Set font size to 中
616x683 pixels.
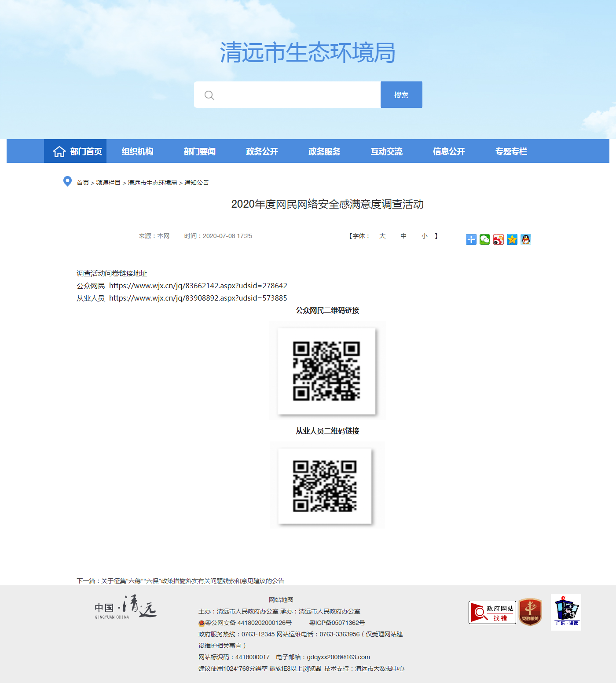[x=403, y=236]
